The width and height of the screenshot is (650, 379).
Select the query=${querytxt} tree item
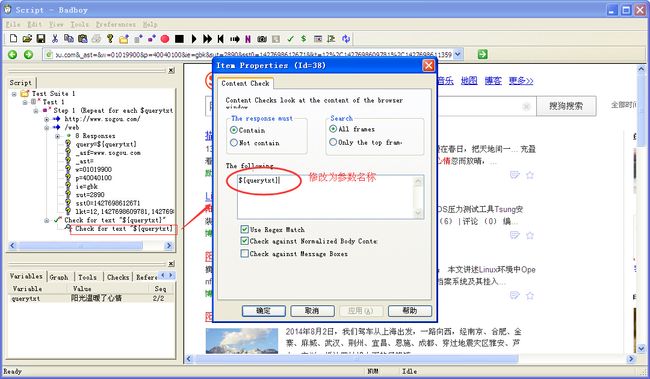[106, 144]
